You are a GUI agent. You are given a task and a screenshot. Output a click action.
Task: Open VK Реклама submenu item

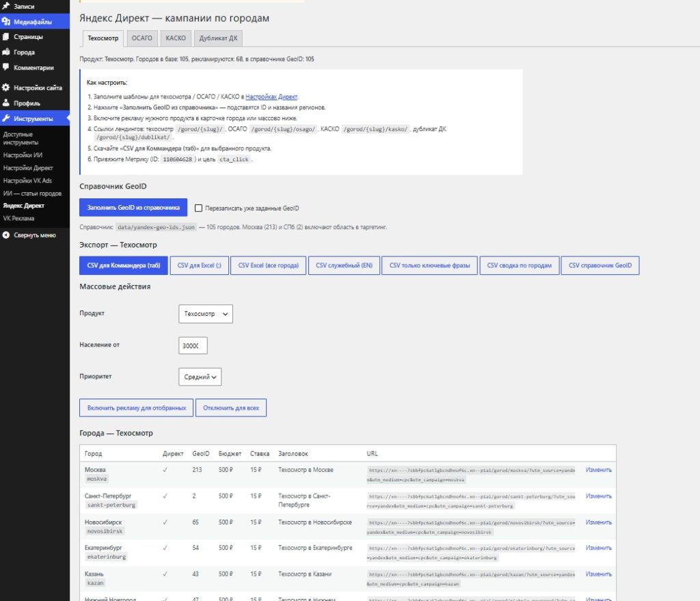[x=18, y=218]
